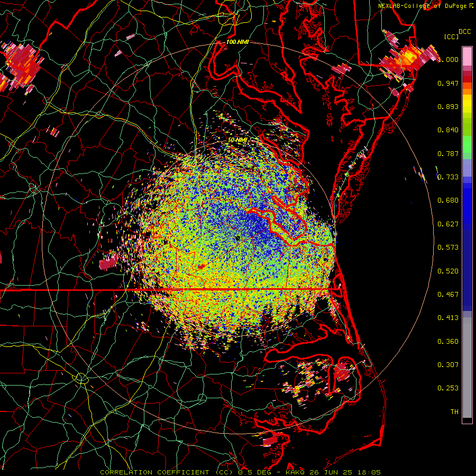Click the KAKQ radar site identifier
The image size is (476, 476).
[295, 472]
